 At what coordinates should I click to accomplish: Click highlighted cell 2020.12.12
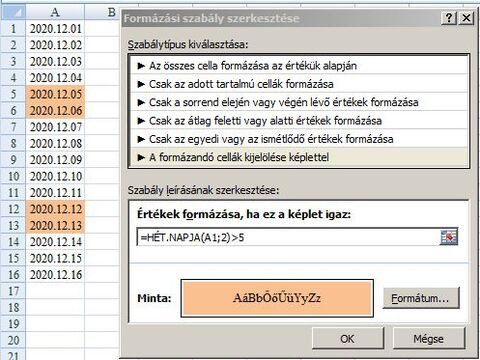tap(55, 209)
